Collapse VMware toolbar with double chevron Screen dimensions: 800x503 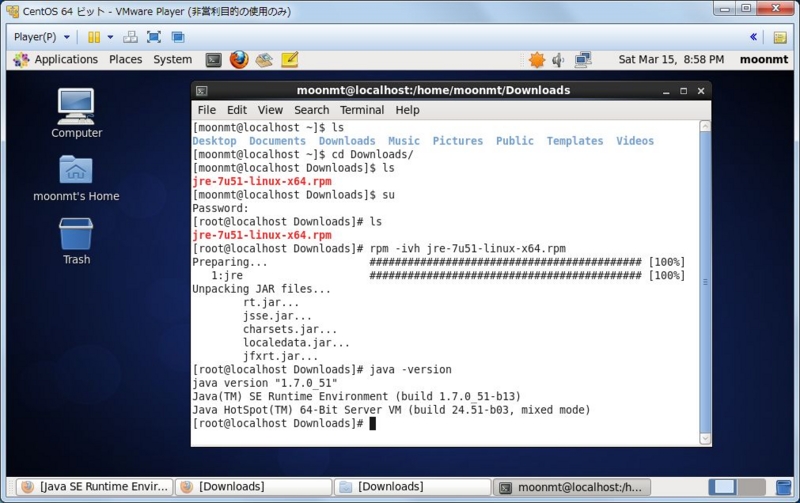coord(753,37)
